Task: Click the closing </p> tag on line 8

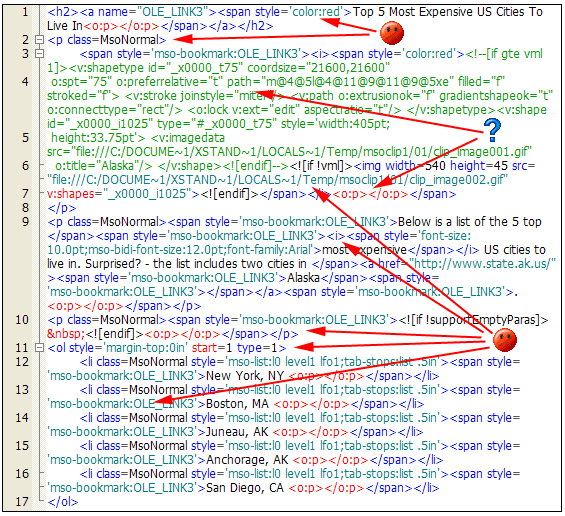Action: click(x=62, y=208)
